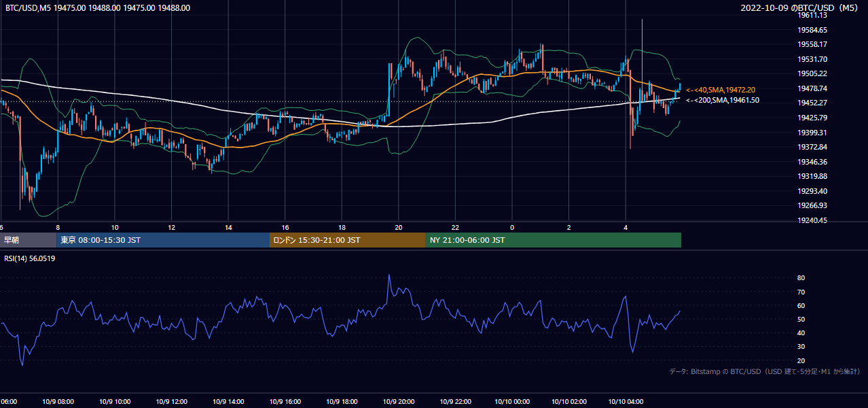868x408 pixels.
Task: Click hour tick 22 under price chart
Action: click(455, 227)
